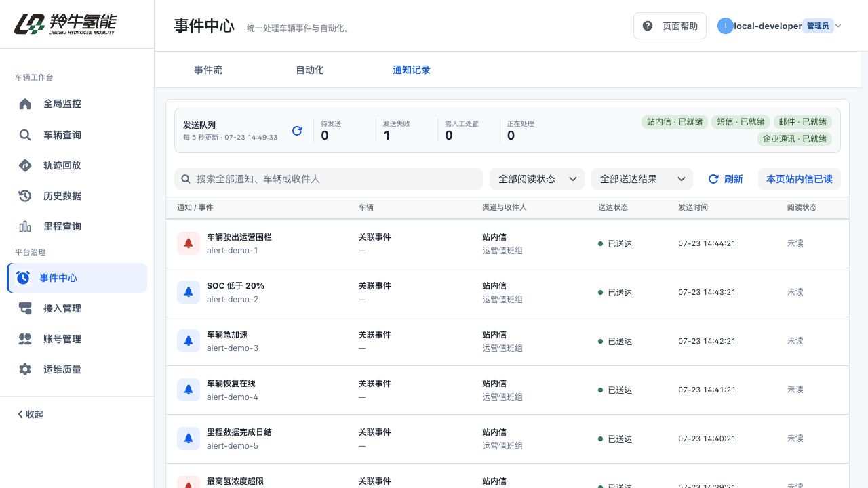The image size is (868, 488).
Task: Click the 刷新 button above the table
Action: click(x=726, y=179)
